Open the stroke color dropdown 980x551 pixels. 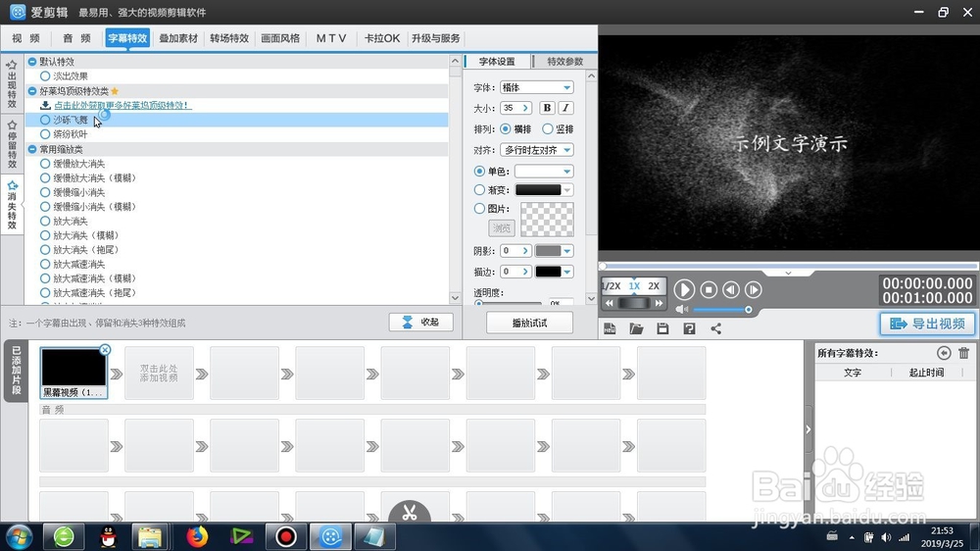point(566,272)
